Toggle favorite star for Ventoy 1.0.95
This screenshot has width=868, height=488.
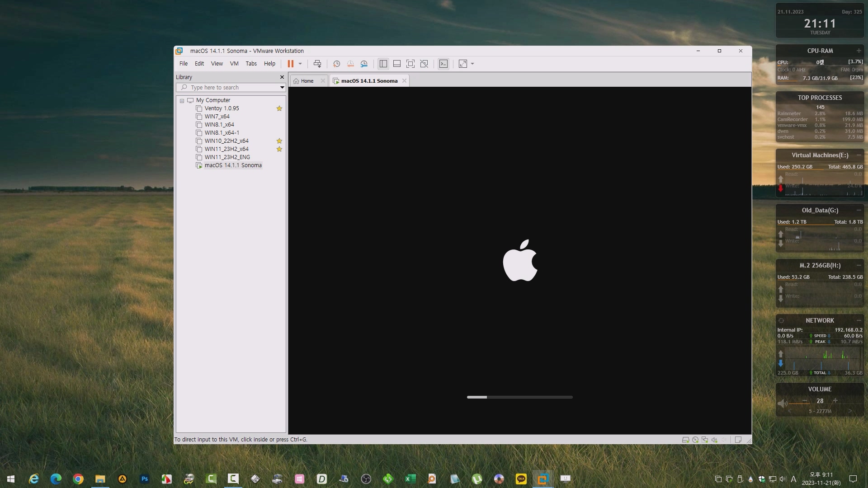tap(279, 108)
